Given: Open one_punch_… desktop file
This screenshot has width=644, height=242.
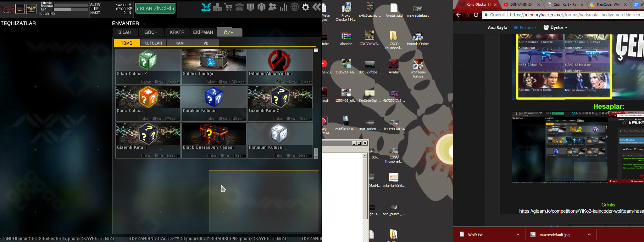Looking at the screenshot, I should click(x=394, y=210).
